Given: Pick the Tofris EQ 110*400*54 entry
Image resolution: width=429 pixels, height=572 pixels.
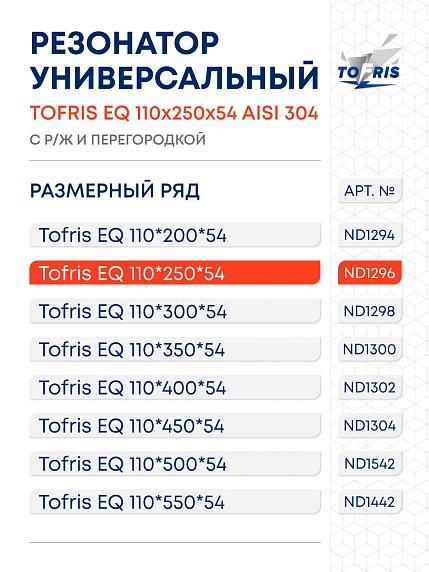Looking at the screenshot, I should click(175, 387).
